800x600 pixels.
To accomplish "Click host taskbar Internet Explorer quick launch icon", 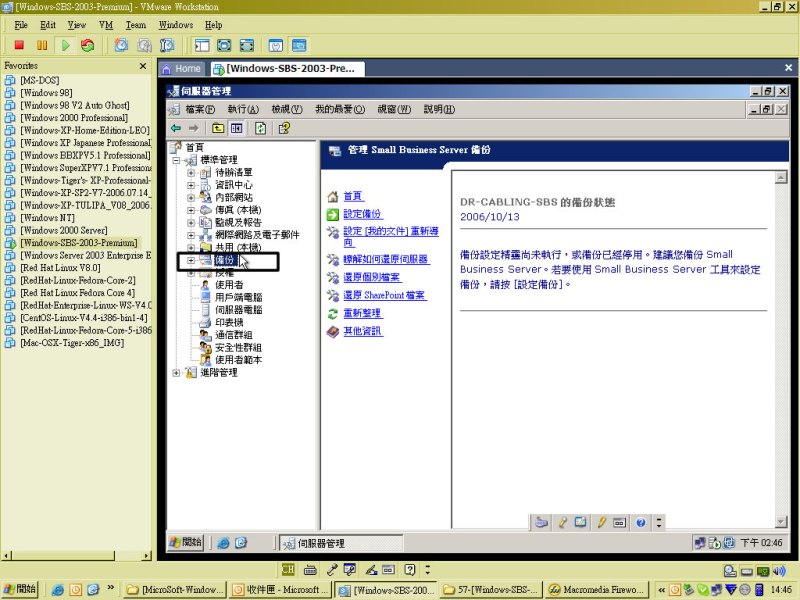I will 58,589.
